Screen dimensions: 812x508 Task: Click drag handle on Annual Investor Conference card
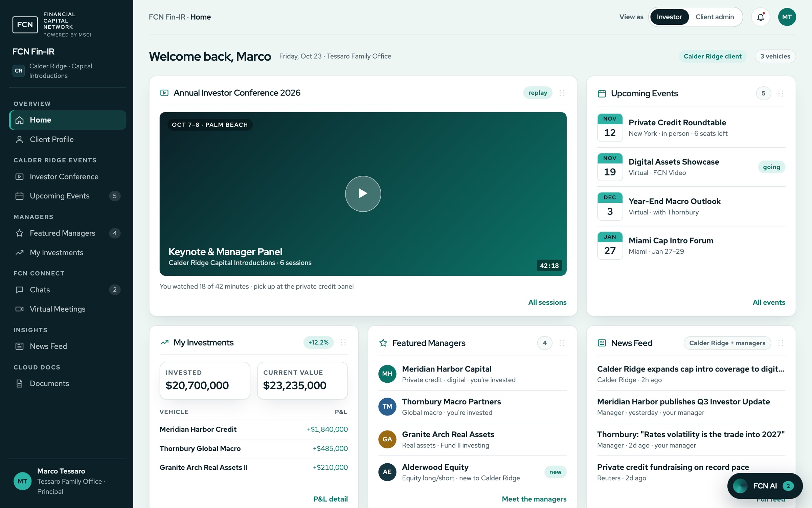(562, 93)
